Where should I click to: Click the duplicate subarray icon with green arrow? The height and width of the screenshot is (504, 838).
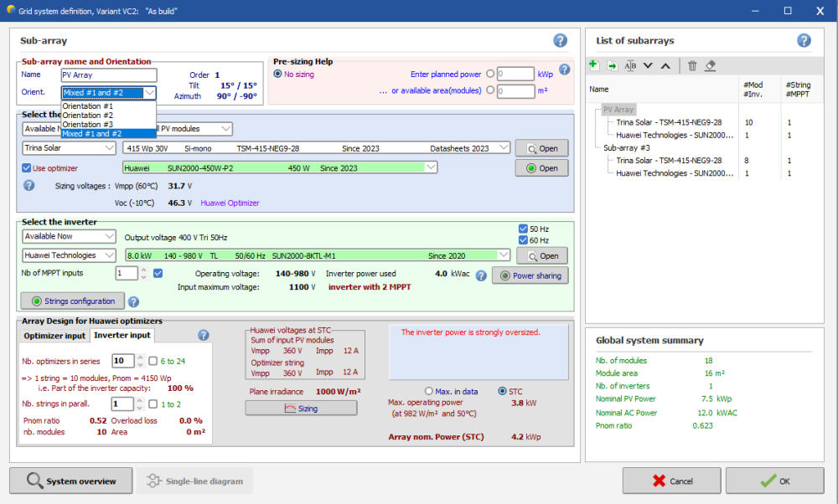(612, 65)
